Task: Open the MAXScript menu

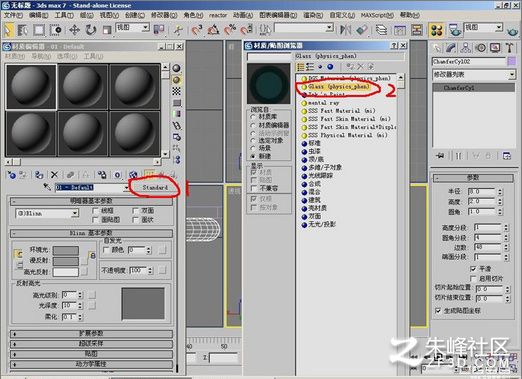Action: click(x=377, y=15)
